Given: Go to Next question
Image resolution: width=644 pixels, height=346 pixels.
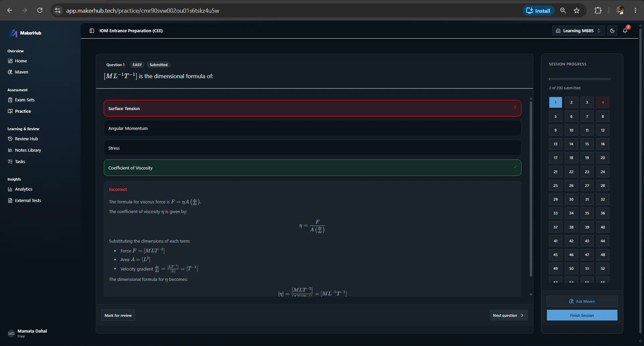Looking at the screenshot, I should coord(508,315).
